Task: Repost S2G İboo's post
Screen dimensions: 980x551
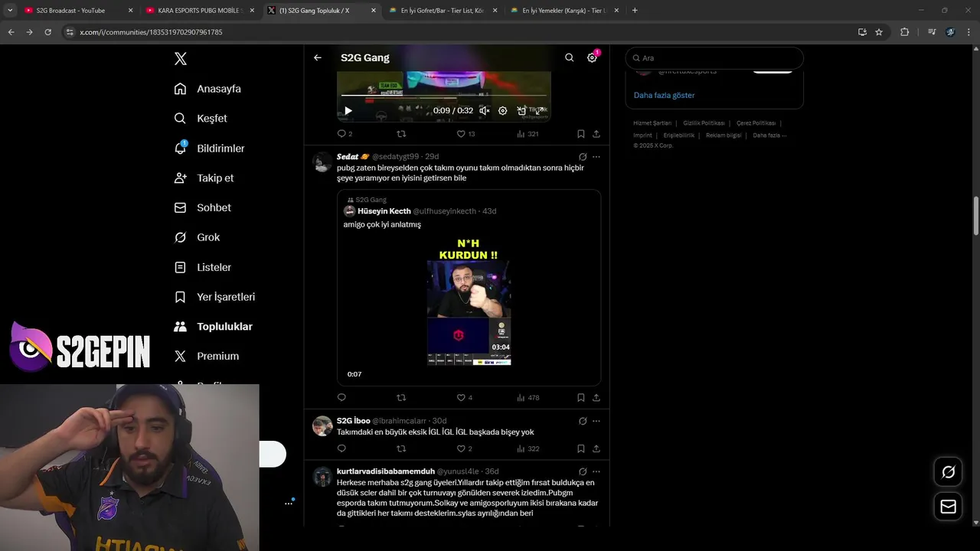Action: pos(401,448)
